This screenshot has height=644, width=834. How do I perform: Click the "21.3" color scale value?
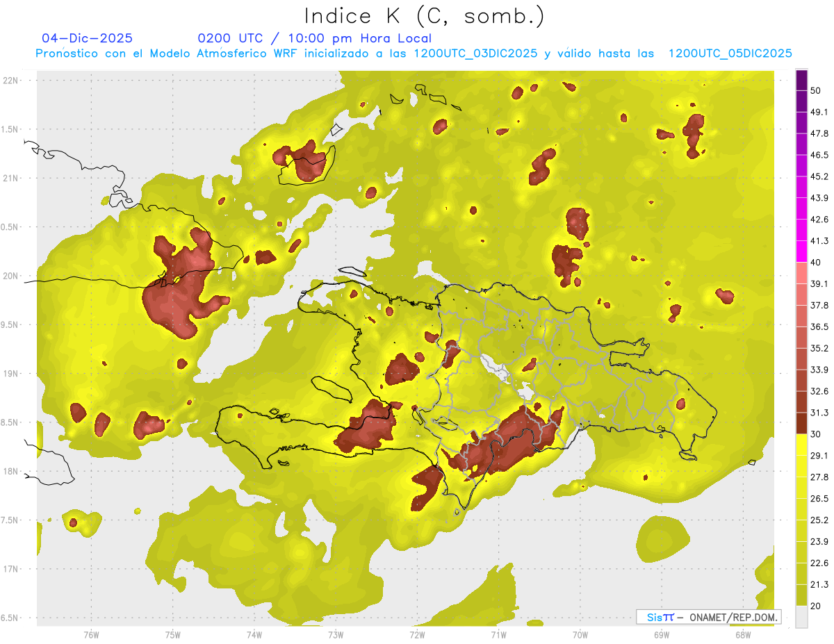(819, 585)
